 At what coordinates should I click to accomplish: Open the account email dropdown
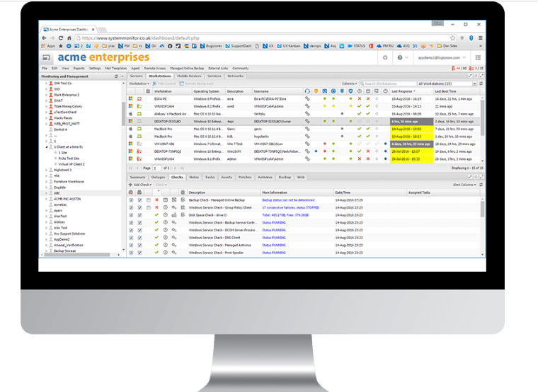pos(442,57)
